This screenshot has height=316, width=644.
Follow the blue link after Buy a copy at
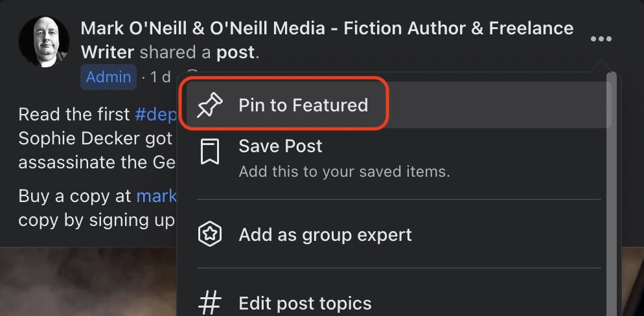click(155, 196)
